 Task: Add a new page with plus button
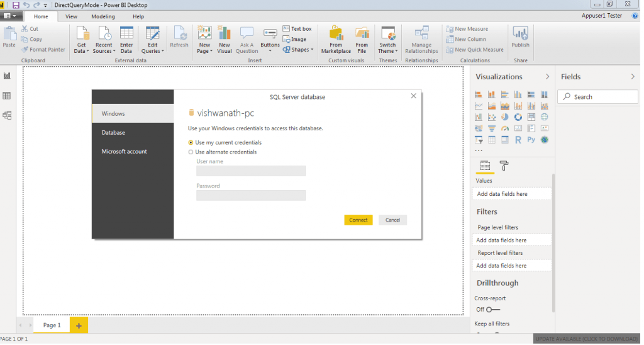pyautogui.click(x=79, y=325)
